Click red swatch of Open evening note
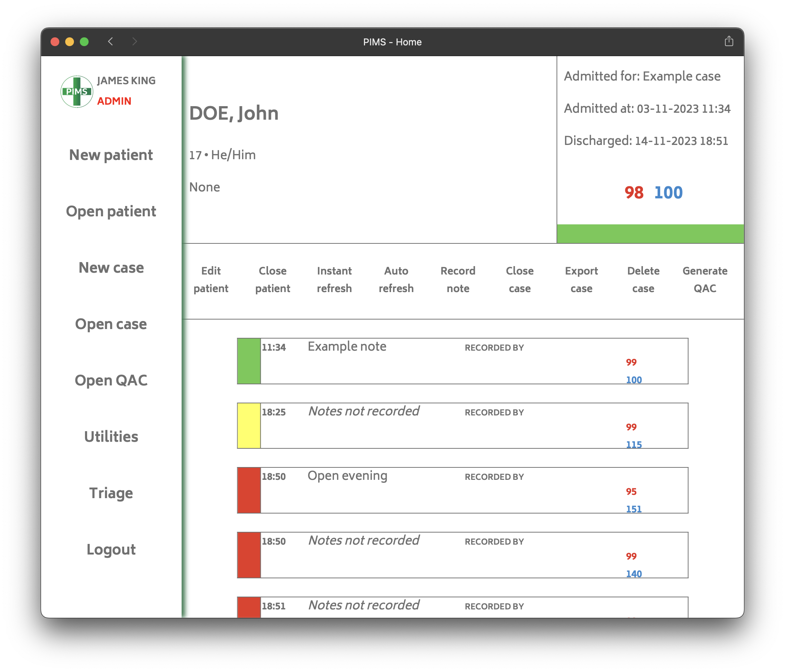 249,490
